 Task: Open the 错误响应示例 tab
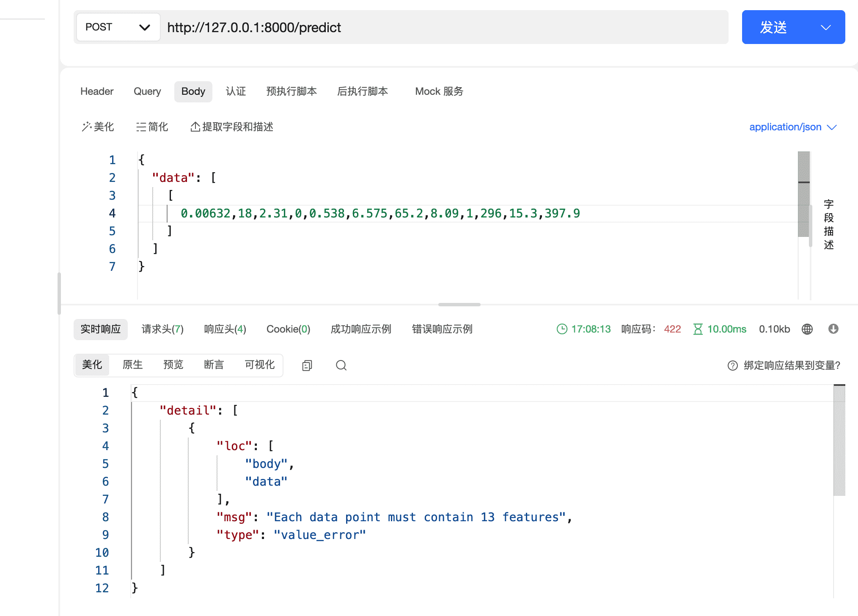[442, 329]
